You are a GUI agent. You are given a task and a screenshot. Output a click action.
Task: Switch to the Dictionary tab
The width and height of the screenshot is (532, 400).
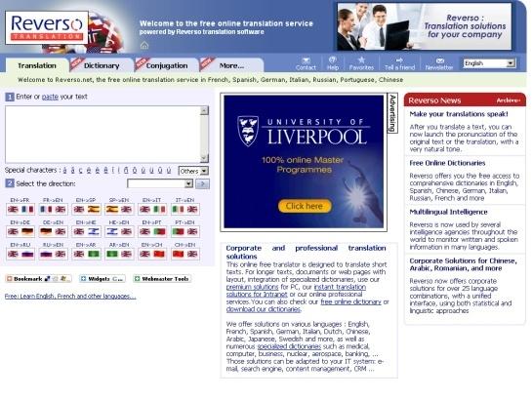click(102, 65)
